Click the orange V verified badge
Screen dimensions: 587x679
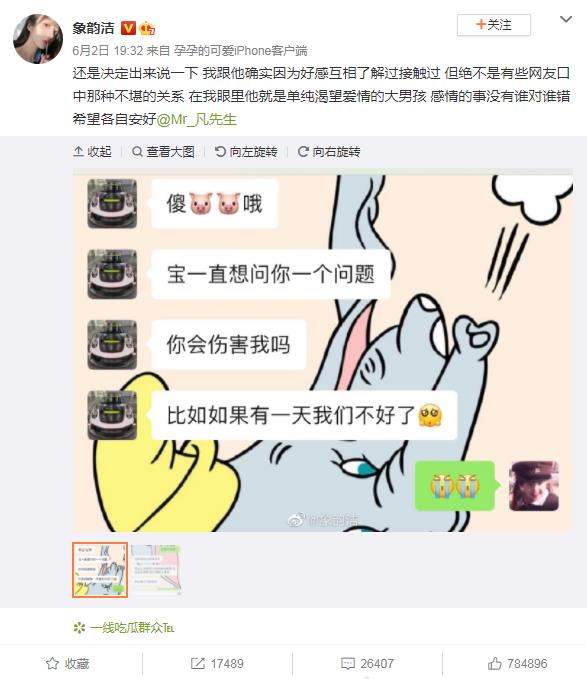click(128, 28)
